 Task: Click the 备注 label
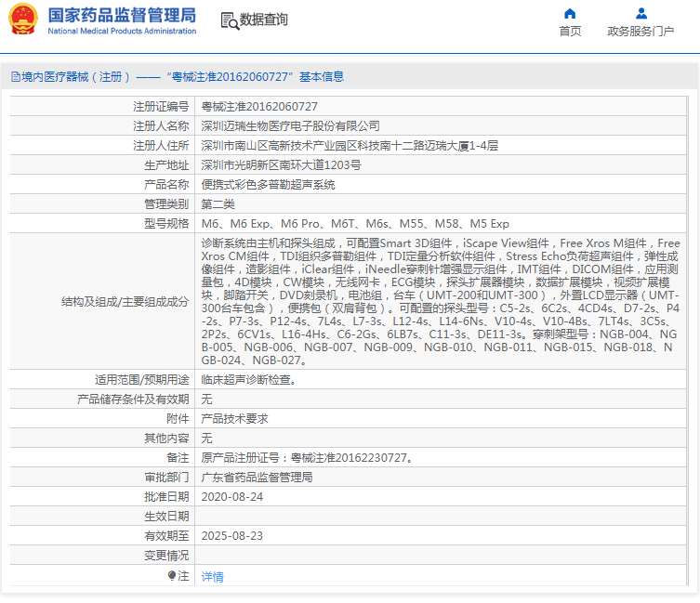[x=178, y=458]
